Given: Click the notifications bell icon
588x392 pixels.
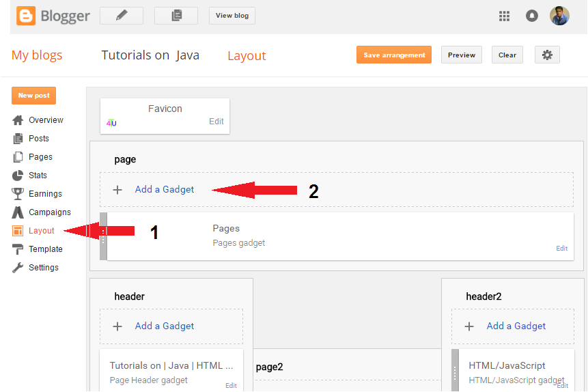Looking at the screenshot, I should click(532, 16).
